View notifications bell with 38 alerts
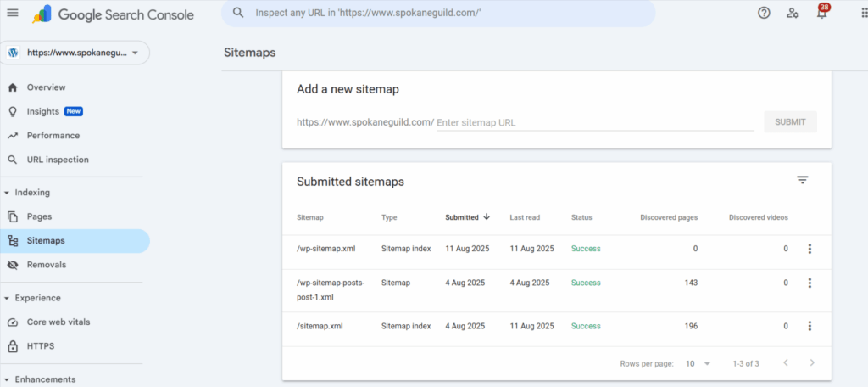 822,12
